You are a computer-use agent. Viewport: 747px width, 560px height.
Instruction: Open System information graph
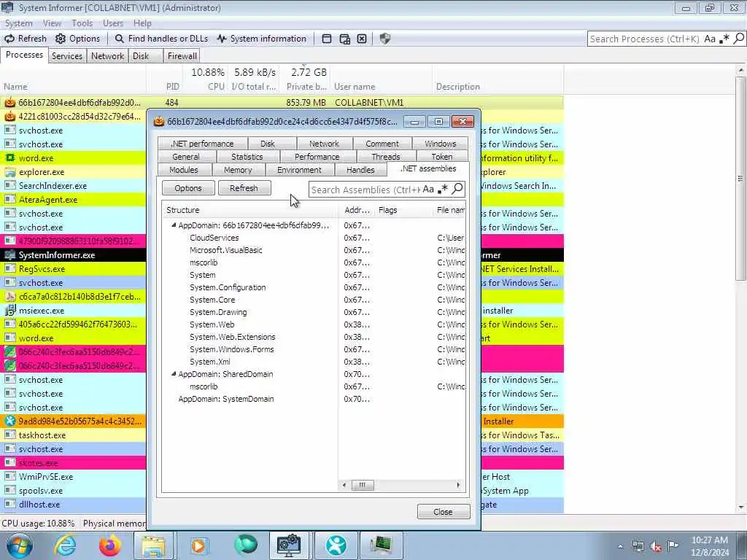pos(262,39)
